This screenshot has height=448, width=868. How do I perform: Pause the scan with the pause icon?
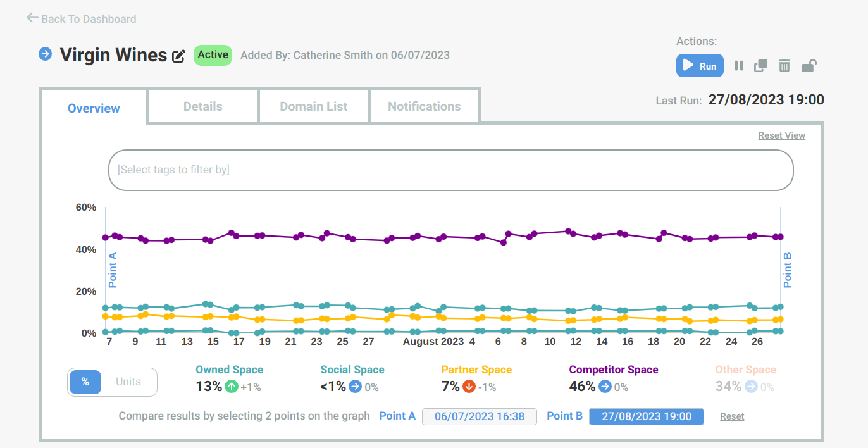pyautogui.click(x=738, y=66)
